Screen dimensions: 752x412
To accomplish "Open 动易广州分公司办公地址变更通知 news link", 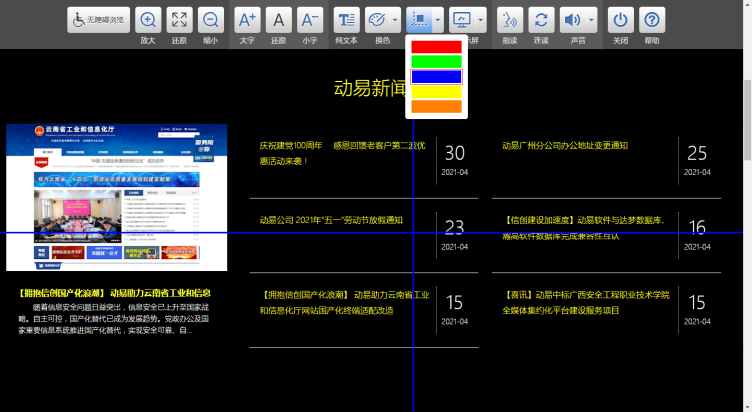I will (x=565, y=146).
